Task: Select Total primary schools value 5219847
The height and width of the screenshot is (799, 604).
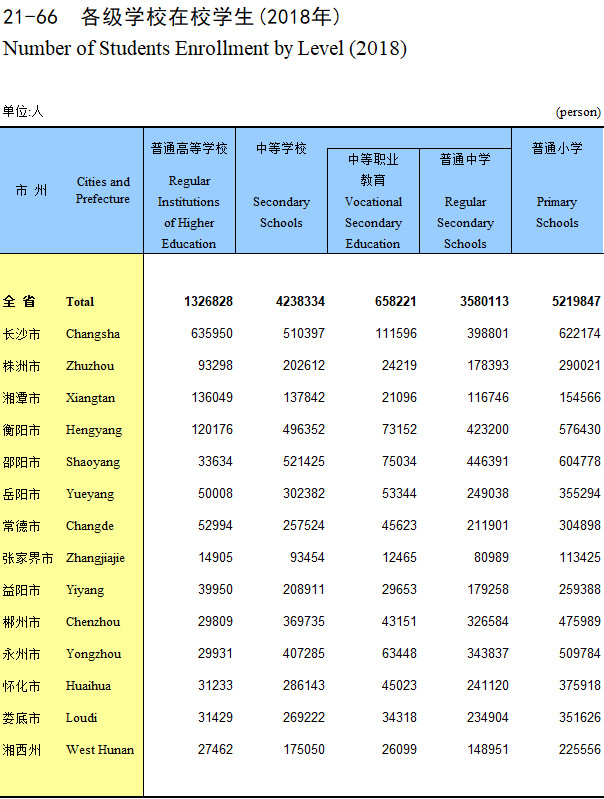Action: tap(576, 301)
